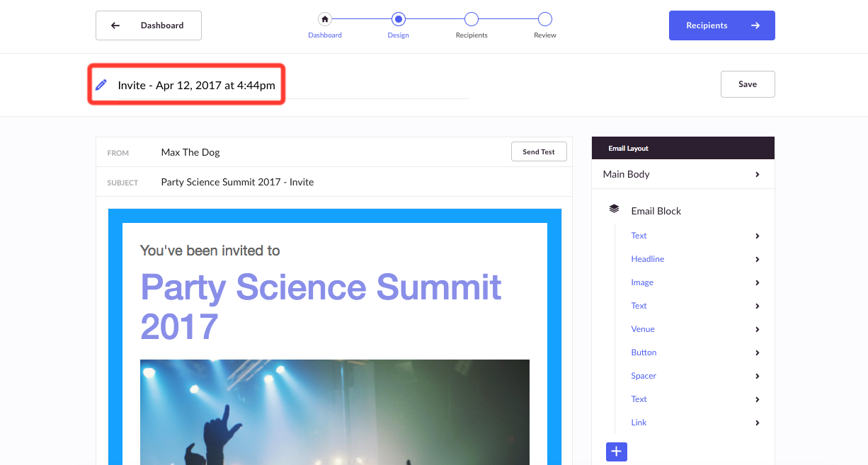Expand the Venue block chevron
This screenshot has width=868, height=465.
point(758,329)
